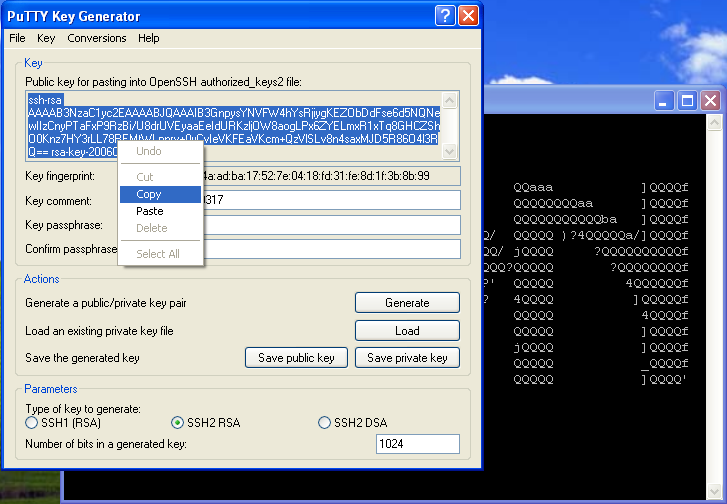Click the Confirm passphrase input field
Viewport: 727px width, 504px height.
pos(332,249)
